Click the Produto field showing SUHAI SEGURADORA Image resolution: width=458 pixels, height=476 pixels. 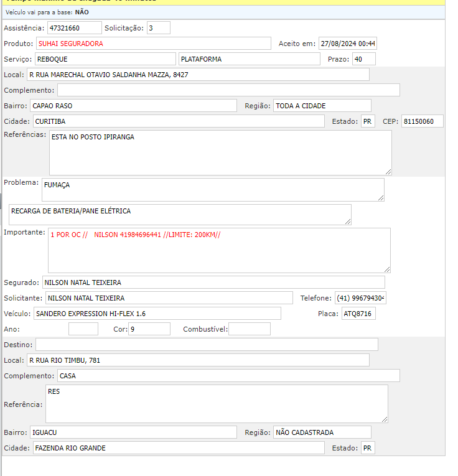point(153,44)
